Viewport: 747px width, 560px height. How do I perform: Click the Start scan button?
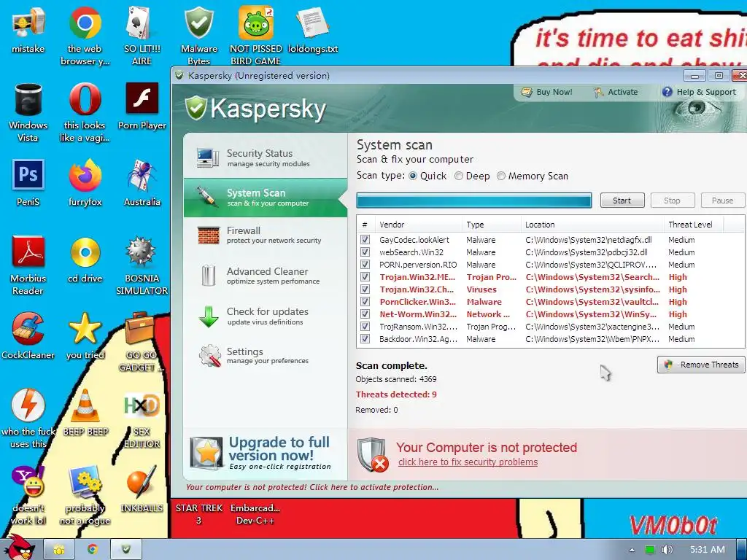[622, 201]
